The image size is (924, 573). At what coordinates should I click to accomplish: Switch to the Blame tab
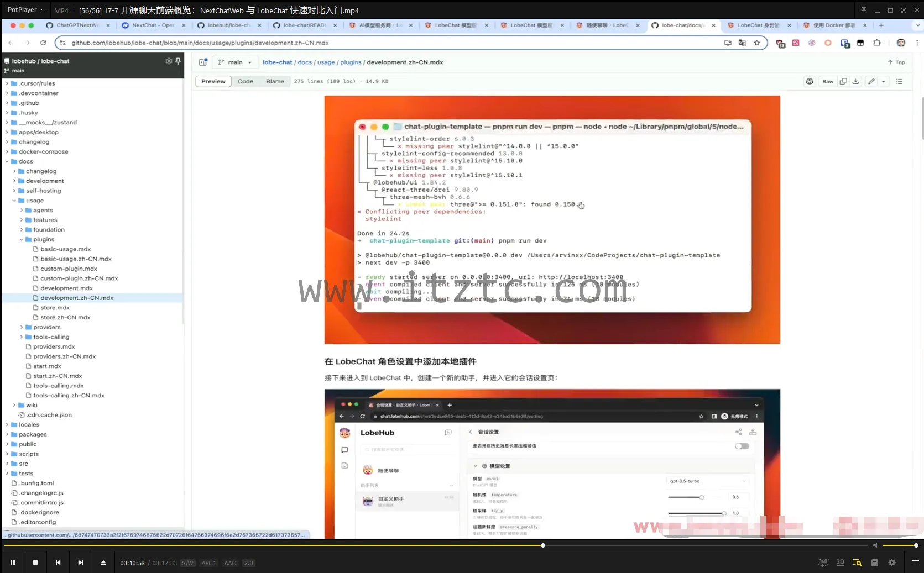tap(275, 81)
